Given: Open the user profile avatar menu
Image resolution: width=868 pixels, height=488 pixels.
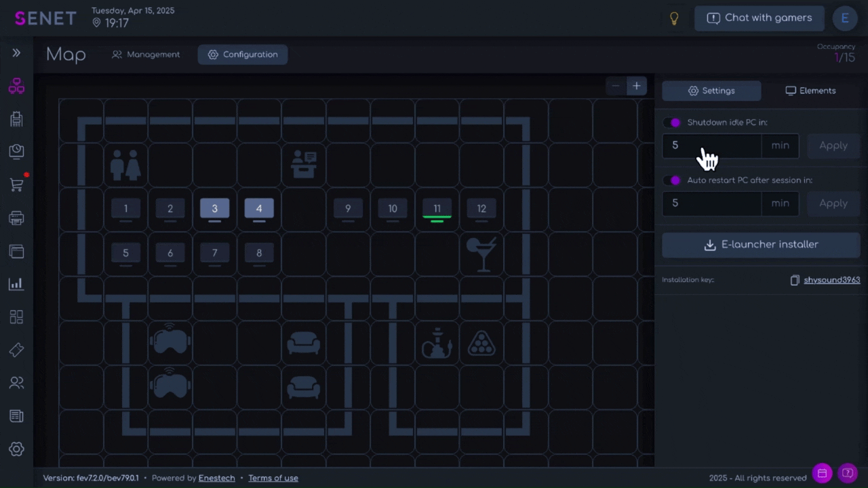Looking at the screenshot, I should 845,18.
